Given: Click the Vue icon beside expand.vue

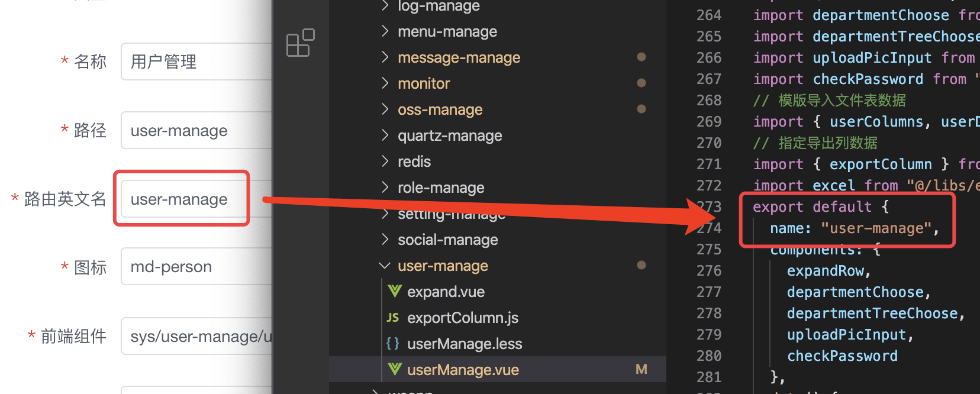Looking at the screenshot, I should click(x=394, y=292).
